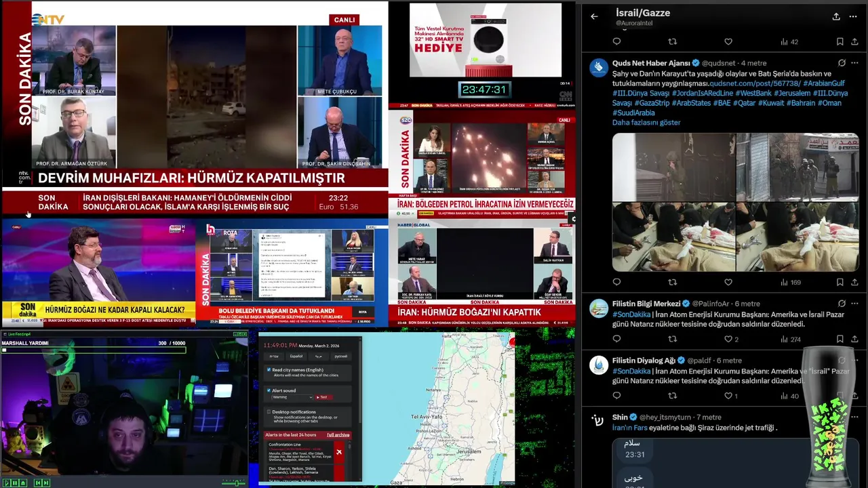Enable Desktop notifications checkbox

[269, 411]
